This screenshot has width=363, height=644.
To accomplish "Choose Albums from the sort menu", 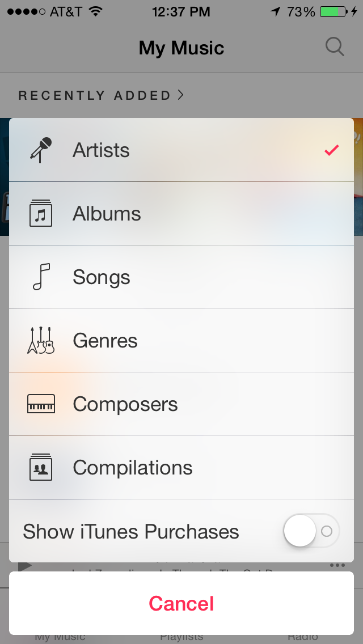I will 181,214.
